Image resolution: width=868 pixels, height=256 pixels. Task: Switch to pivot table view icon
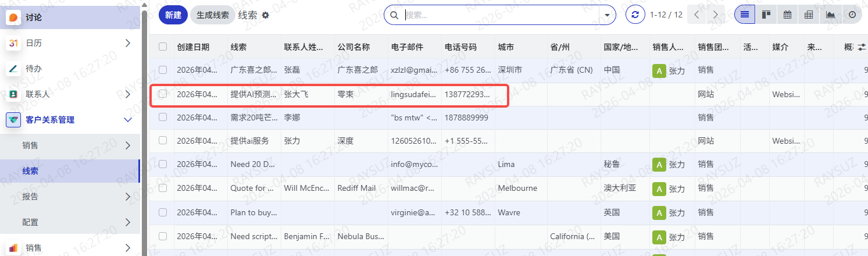tap(809, 15)
